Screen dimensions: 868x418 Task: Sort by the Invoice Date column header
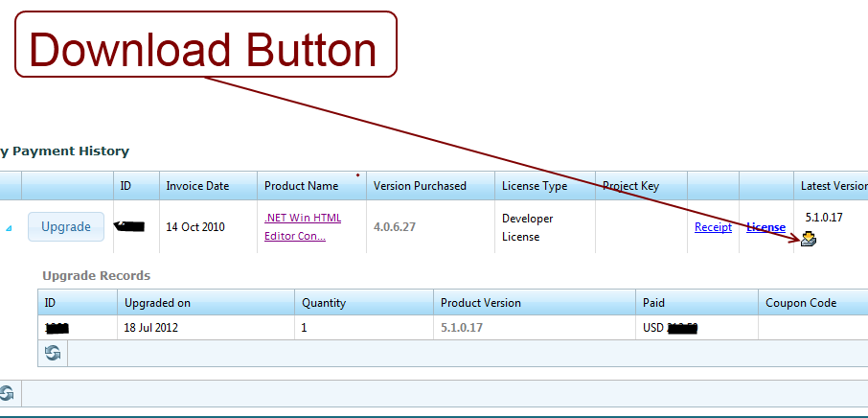pos(197,186)
